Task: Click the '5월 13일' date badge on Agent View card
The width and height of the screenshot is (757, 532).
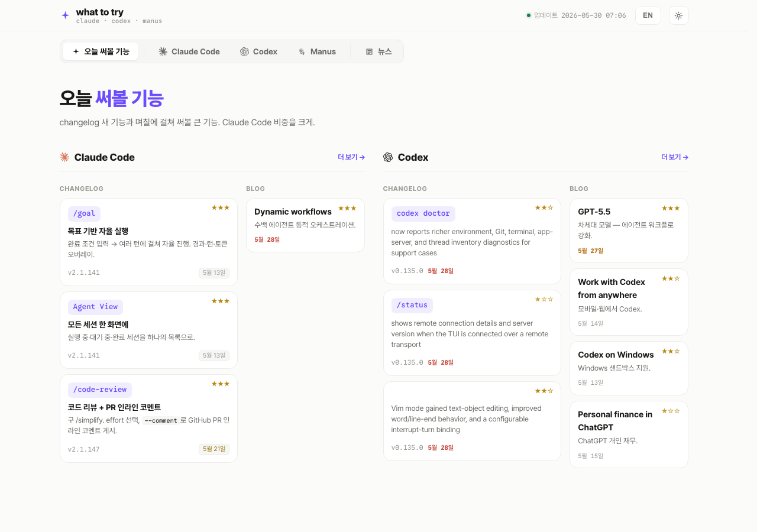Action: tap(214, 356)
